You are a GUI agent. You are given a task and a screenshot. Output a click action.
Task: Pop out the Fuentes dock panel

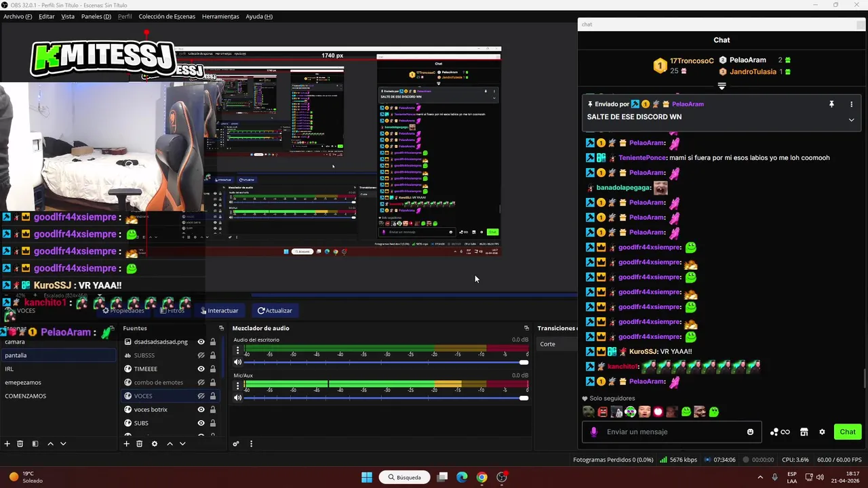point(221,328)
